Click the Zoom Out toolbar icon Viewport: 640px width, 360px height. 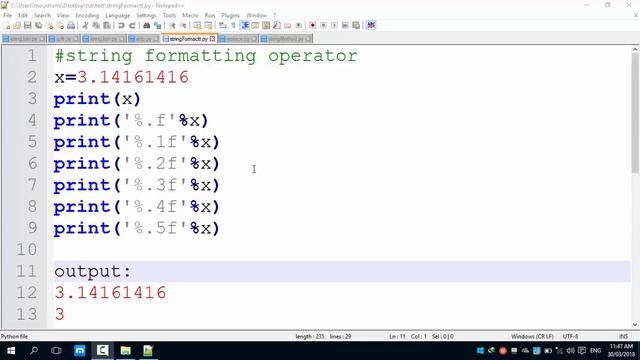pyautogui.click(x=183, y=25)
